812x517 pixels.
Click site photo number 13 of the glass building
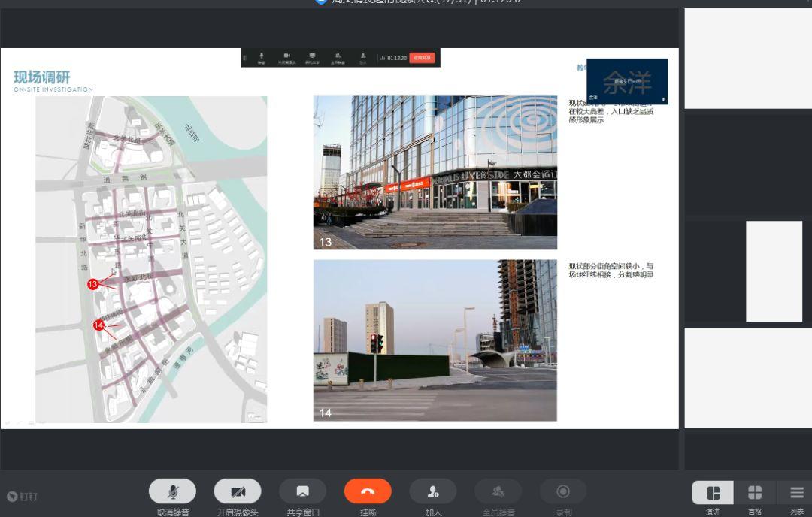click(x=435, y=172)
